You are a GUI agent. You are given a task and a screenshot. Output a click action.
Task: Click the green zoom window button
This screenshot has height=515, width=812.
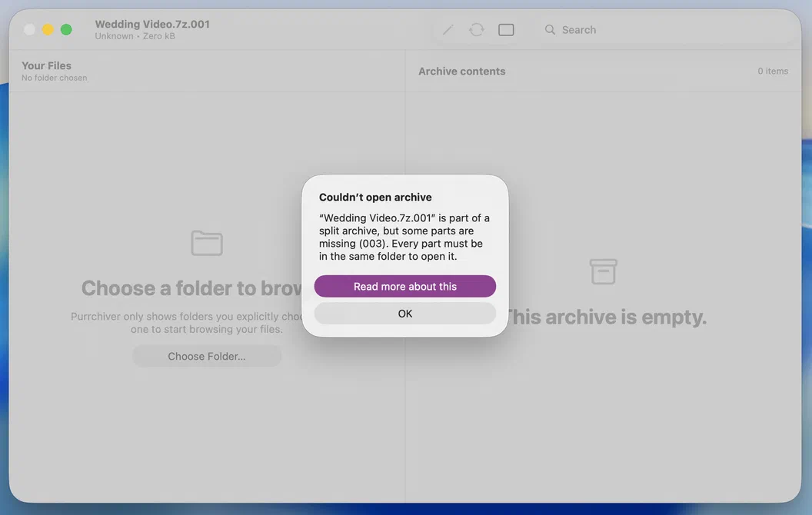point(66,29)
